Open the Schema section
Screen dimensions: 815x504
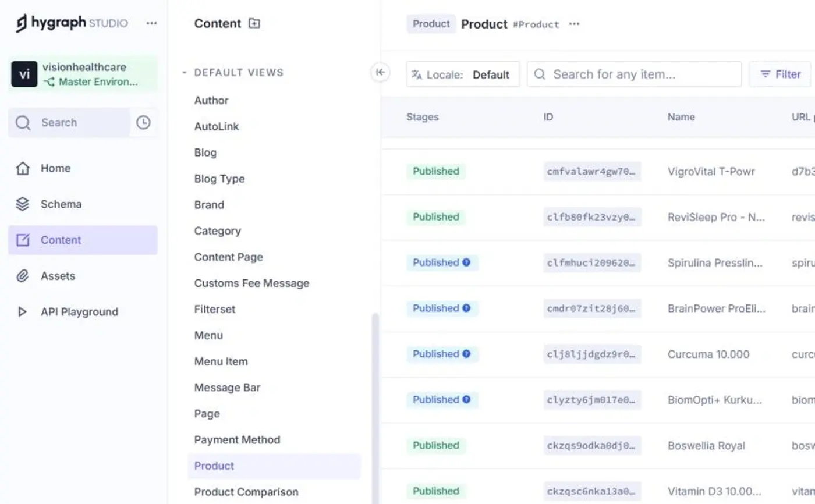(x=83, y=204)
